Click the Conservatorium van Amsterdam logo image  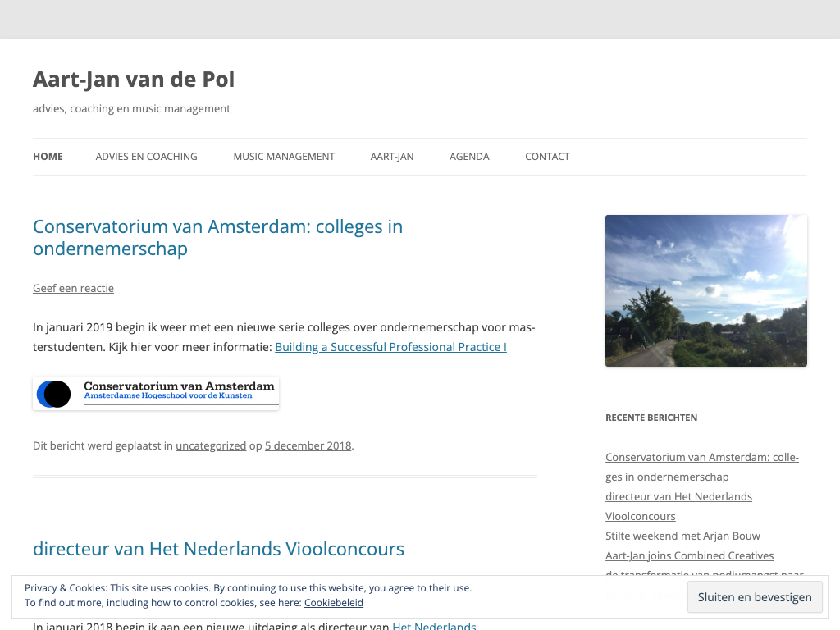click(x=156, y=393)
